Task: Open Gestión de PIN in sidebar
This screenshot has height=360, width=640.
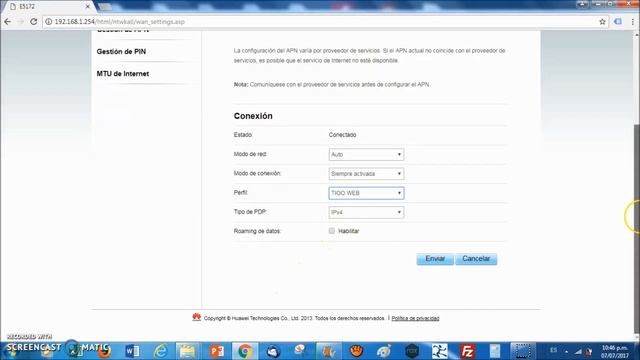Action: (121, 51)
